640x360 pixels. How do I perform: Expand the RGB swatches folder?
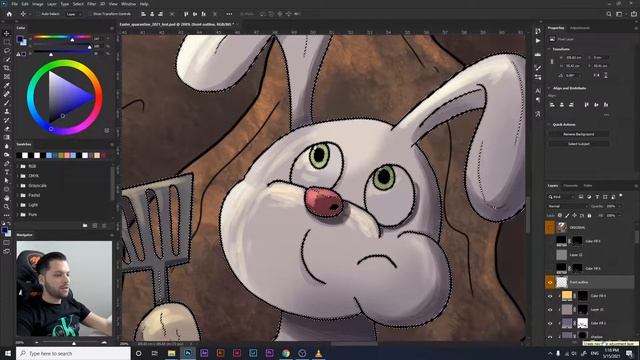point(18,166)
